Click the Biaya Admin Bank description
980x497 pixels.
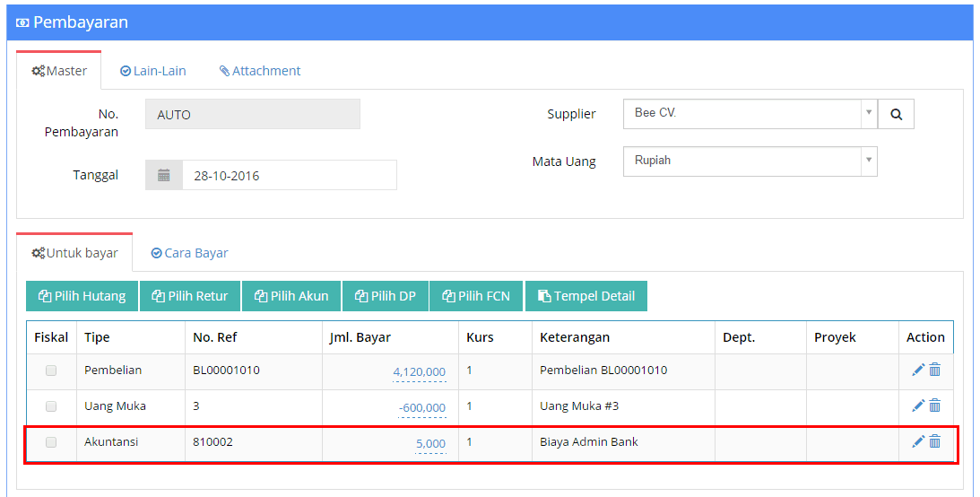point(589,442)
